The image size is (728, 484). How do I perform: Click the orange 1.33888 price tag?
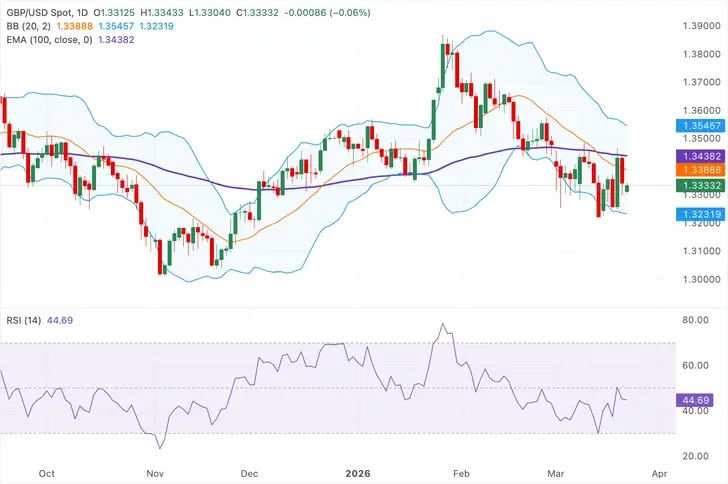[701, 170]
